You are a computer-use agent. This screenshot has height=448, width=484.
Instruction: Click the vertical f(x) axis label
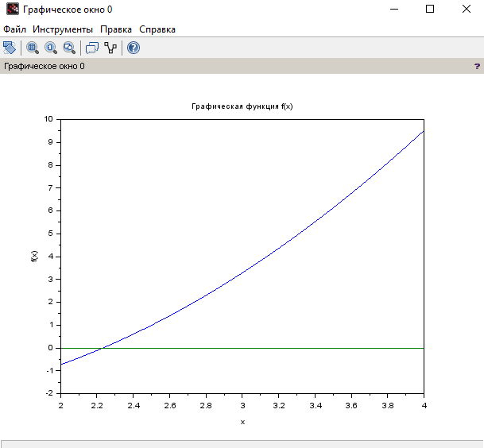[34, 256]
